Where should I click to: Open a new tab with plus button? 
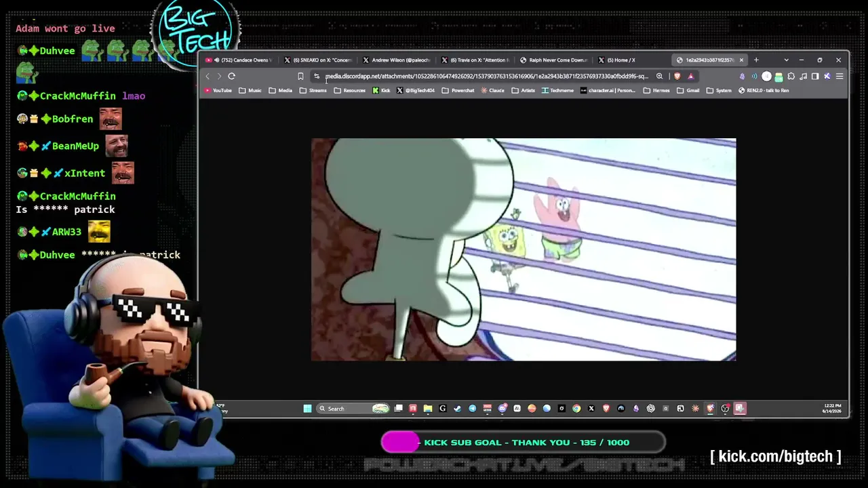point(756,60)
